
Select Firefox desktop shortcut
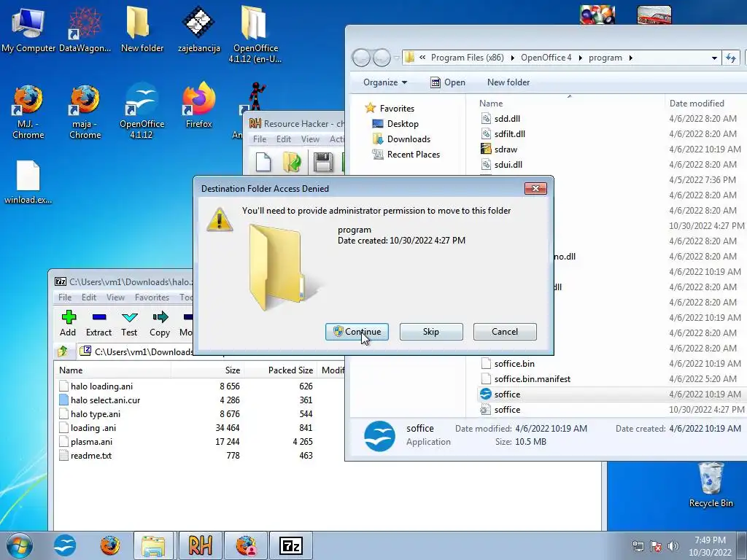[198, 106]
